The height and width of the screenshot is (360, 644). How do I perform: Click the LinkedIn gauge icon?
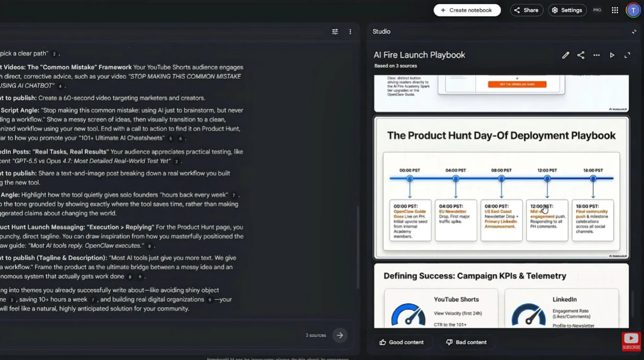(528, 314)
